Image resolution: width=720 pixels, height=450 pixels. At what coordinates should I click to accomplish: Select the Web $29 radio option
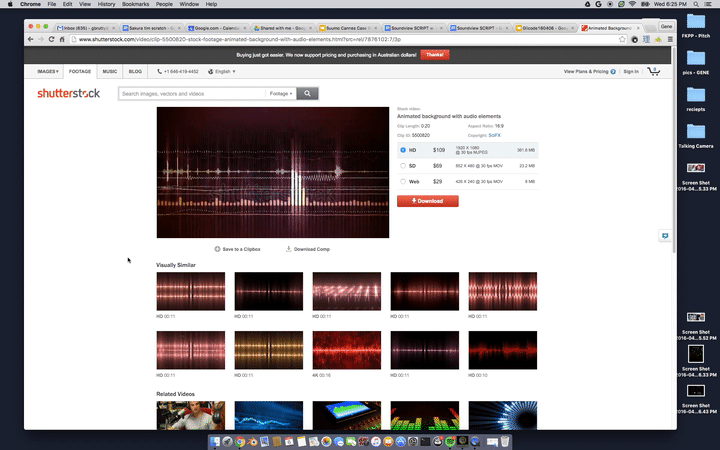[x=403, y=182]
